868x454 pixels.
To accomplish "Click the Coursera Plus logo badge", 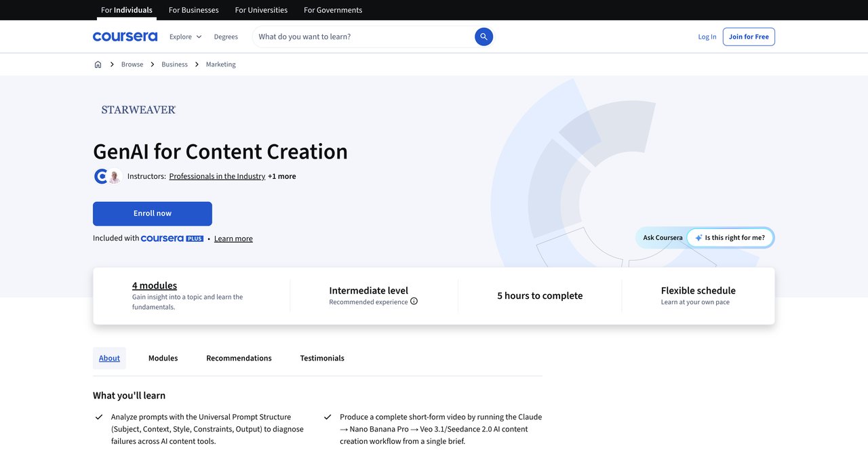I will 172,239.
